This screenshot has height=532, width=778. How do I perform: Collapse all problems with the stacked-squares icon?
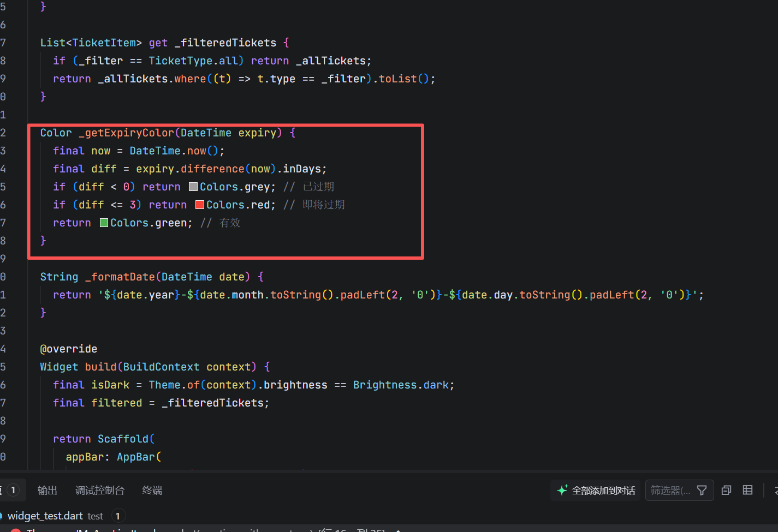(x=726, y=490)
